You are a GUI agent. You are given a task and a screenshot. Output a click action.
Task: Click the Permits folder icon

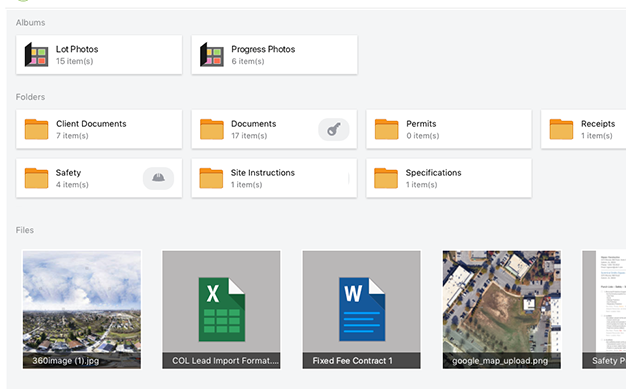pyautogui.click(x=386, y=129)
